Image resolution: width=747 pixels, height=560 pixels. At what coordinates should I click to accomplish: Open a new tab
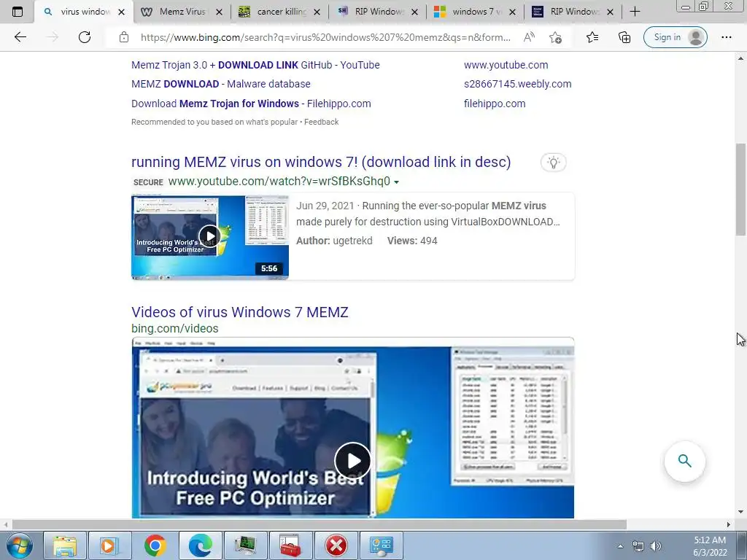pyautogui.click(x=635, y=12)
